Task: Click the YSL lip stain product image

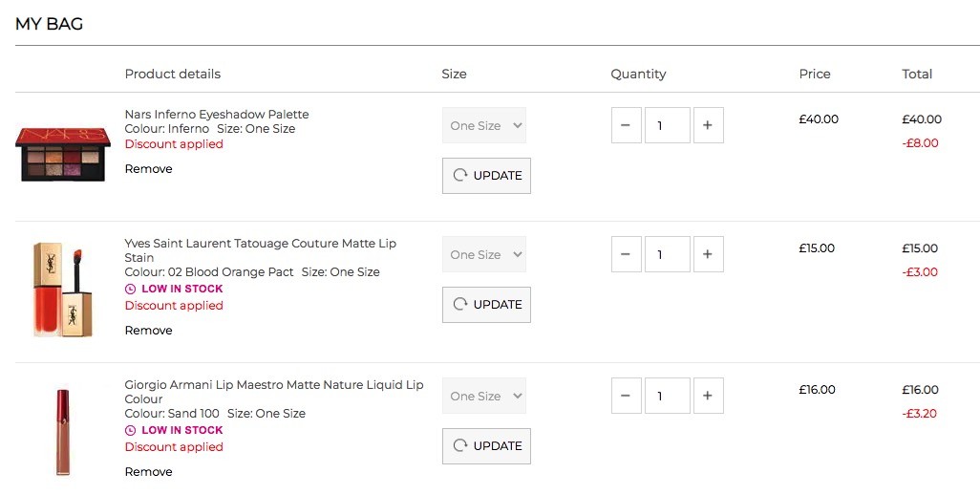Action: [62, 290]
